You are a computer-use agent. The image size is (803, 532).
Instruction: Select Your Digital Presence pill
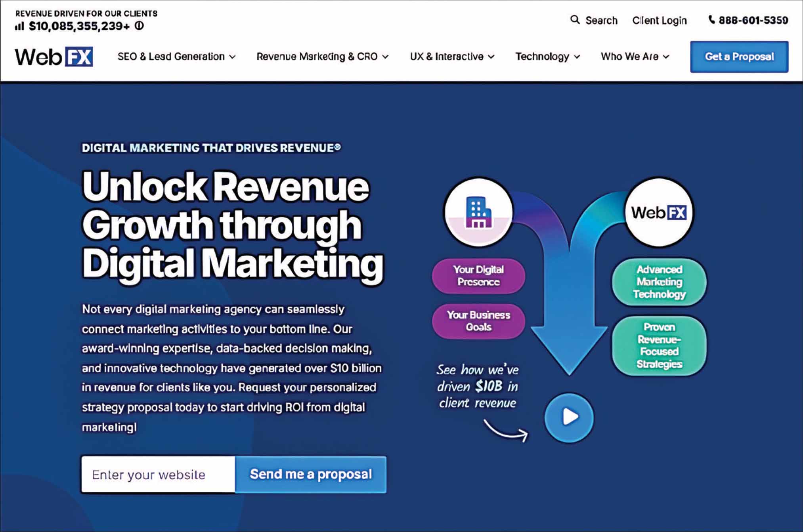[x=478, y=276]
